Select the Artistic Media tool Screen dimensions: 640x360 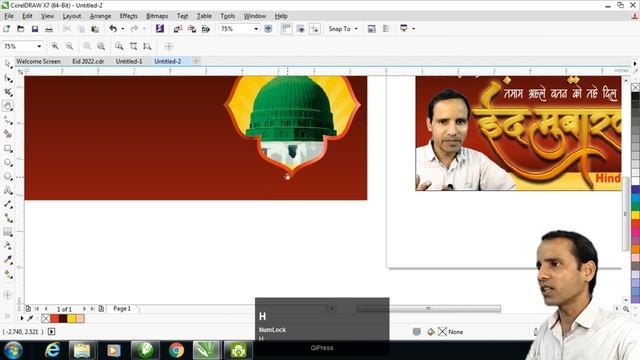coord(8,134)
